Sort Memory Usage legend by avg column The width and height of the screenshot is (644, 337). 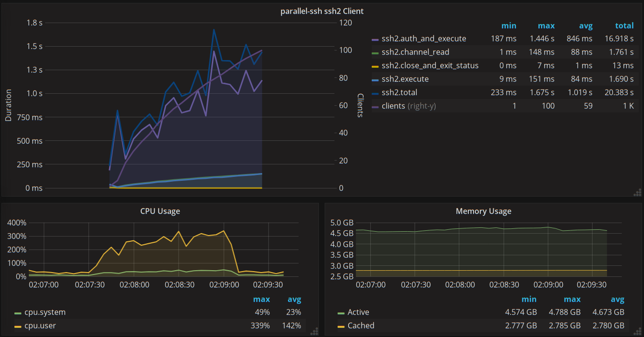[x=617, y=300]
